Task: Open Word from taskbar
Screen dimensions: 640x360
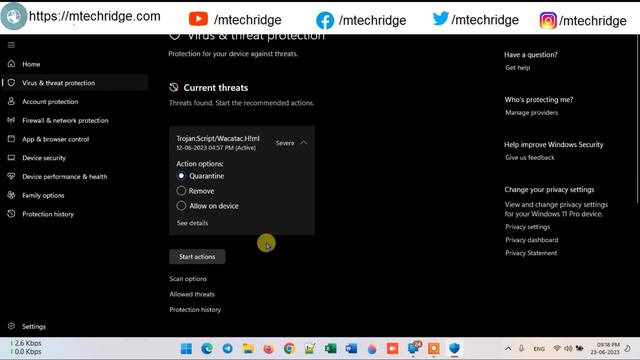Action: pyautogui.click(x=351, y=349)
